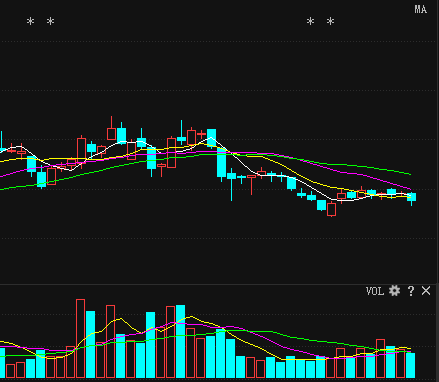
Task: Select the rightmost asterisk event marker
Action: [x=330, y=22]
